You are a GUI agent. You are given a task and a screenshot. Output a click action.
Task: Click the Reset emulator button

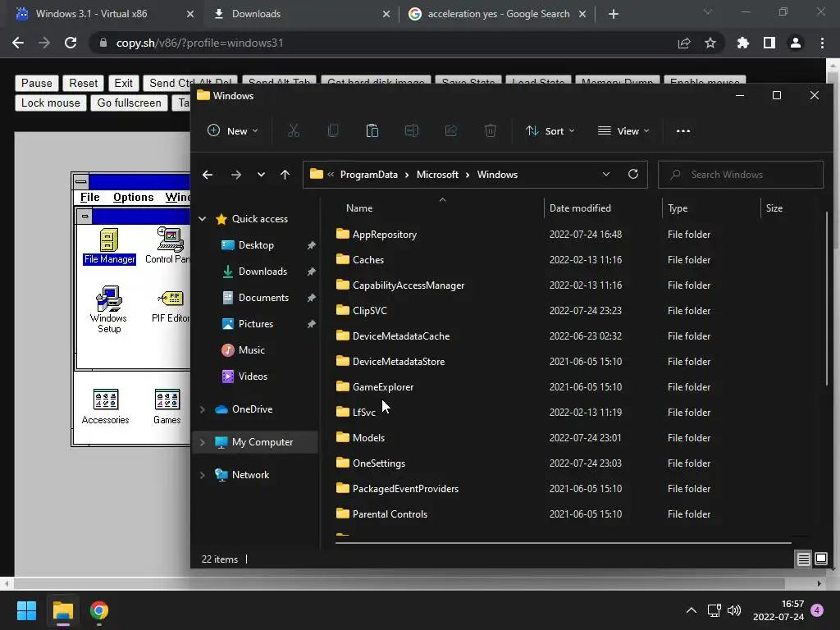(x=83, y=83)
